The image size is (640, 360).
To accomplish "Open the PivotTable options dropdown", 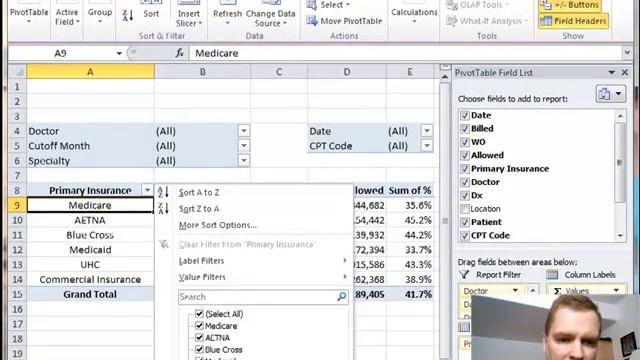I will 29,14.
